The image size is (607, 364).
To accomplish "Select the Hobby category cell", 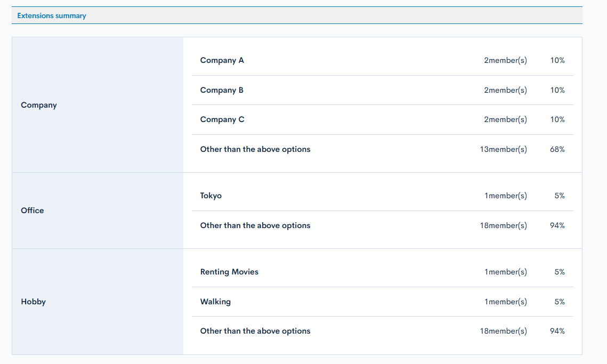I will 34,302.
